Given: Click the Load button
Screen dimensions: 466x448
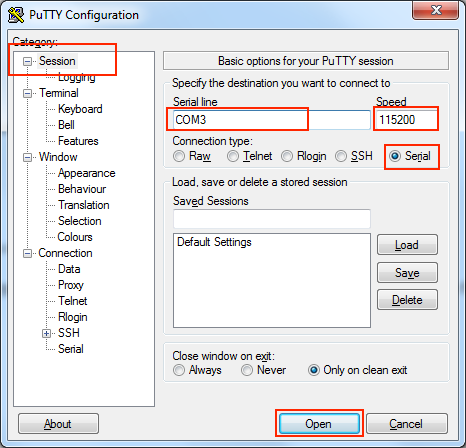Looking at the screenshot, I should [407, 245].
